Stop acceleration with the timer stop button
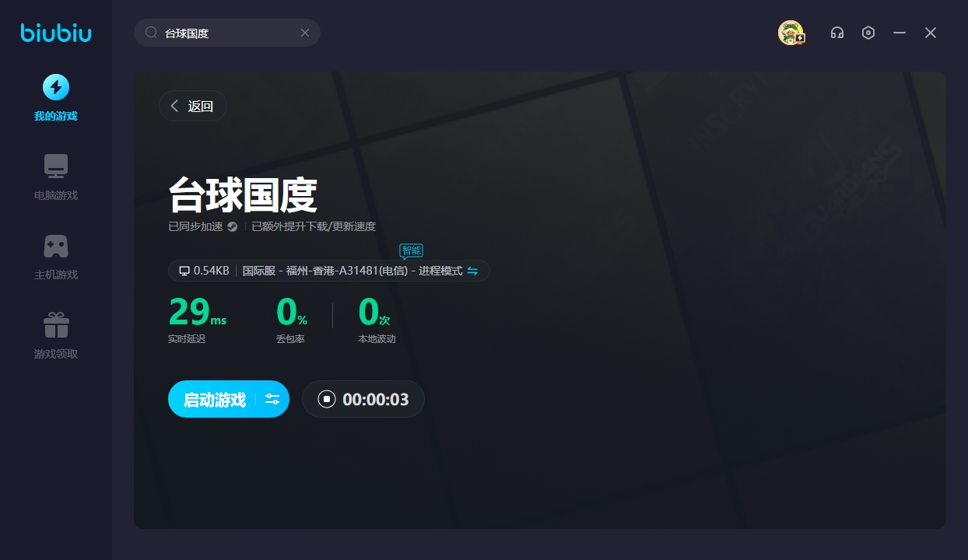 point(327,400)
